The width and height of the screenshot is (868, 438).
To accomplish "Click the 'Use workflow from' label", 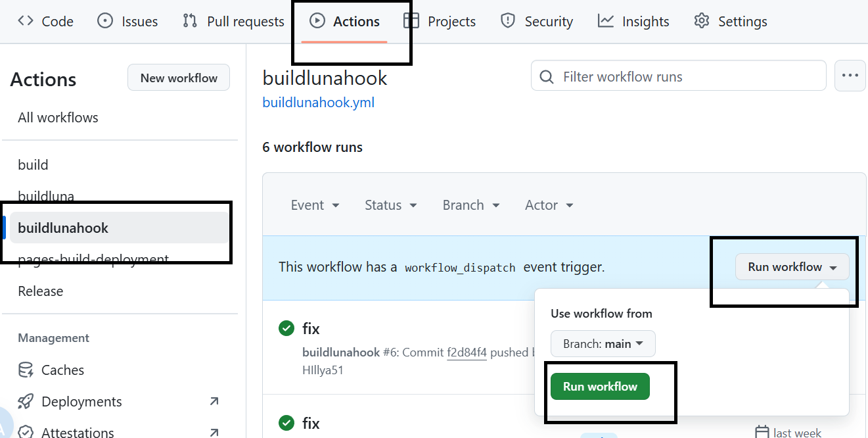I will (x=601, y=314).
